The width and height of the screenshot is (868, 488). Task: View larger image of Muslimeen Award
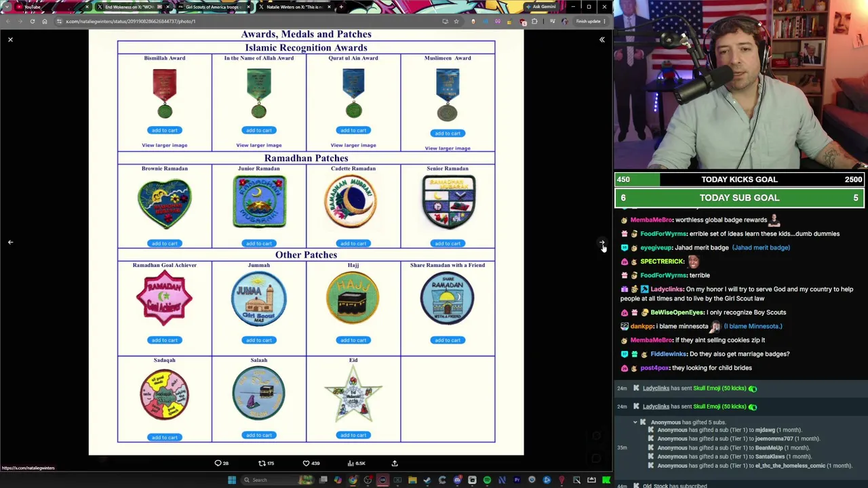pyautogui.click(x=447, y=148)
